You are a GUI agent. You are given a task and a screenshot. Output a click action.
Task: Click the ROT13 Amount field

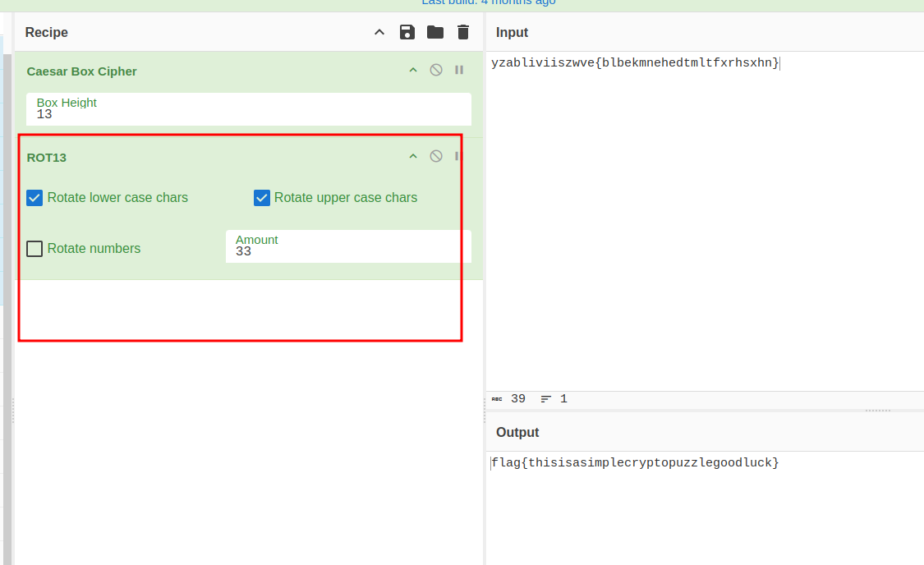coord(348,247)
